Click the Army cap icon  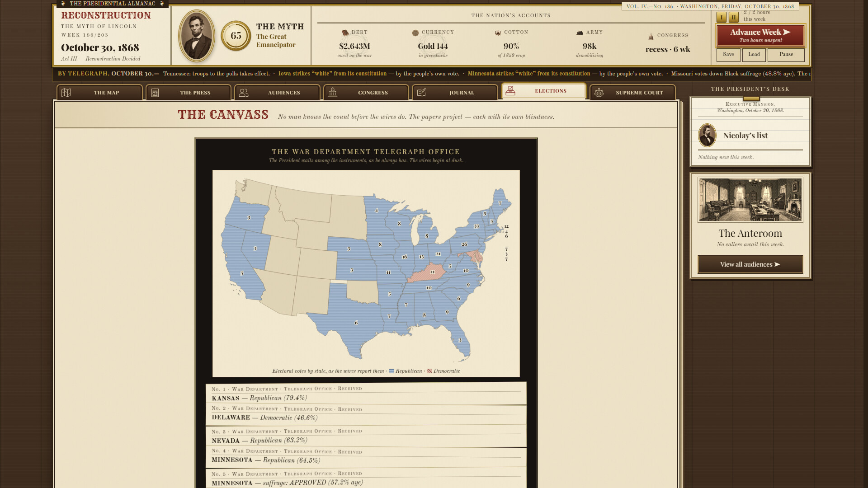[580, 33]
